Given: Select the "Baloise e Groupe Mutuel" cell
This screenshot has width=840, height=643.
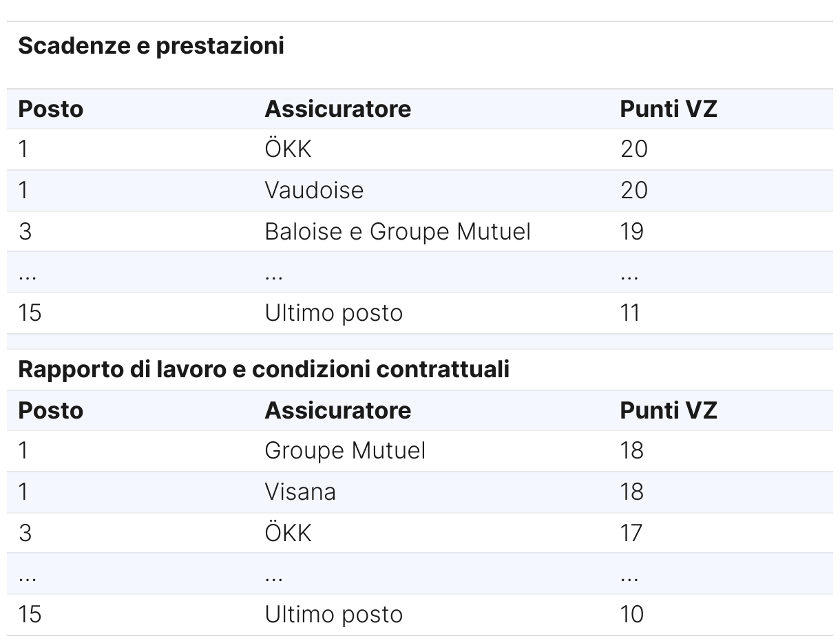Looking at the screenshot, I should [x=397, y=231].
